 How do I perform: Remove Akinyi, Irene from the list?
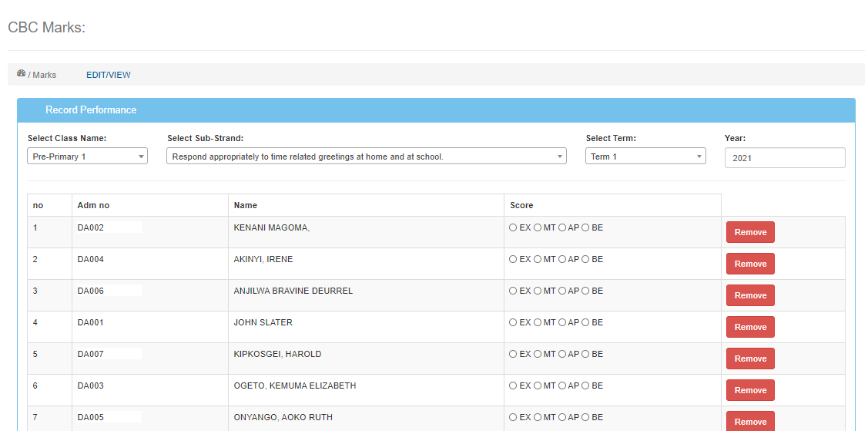(x=750, y=264)
